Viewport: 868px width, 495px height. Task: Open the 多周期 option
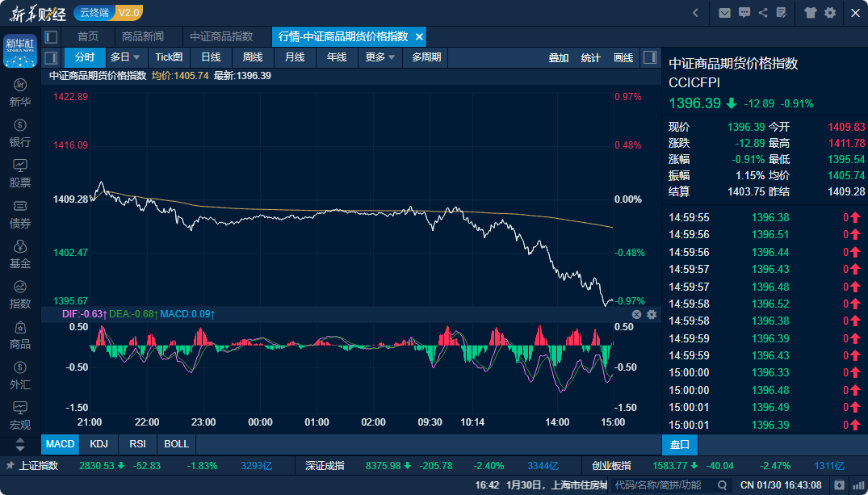pos(426,57)
